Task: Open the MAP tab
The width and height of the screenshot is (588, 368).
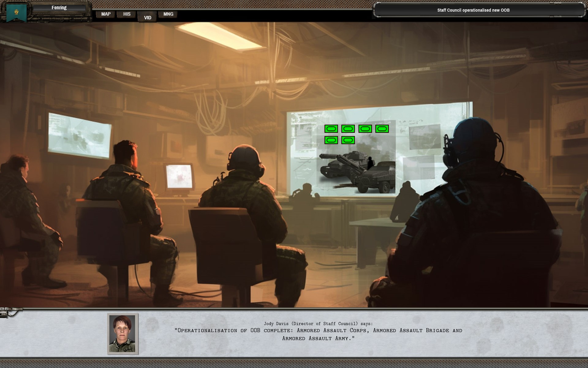Action: tap(106, 14)
